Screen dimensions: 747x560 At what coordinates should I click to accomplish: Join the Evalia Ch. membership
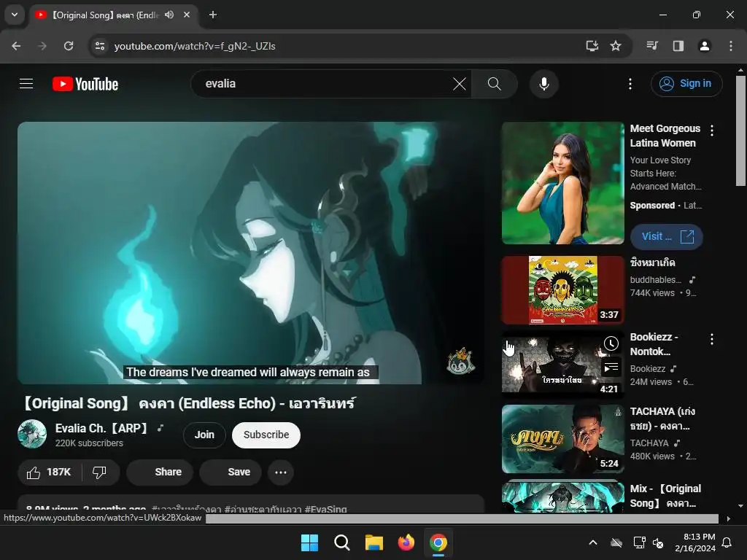point(204,435)
